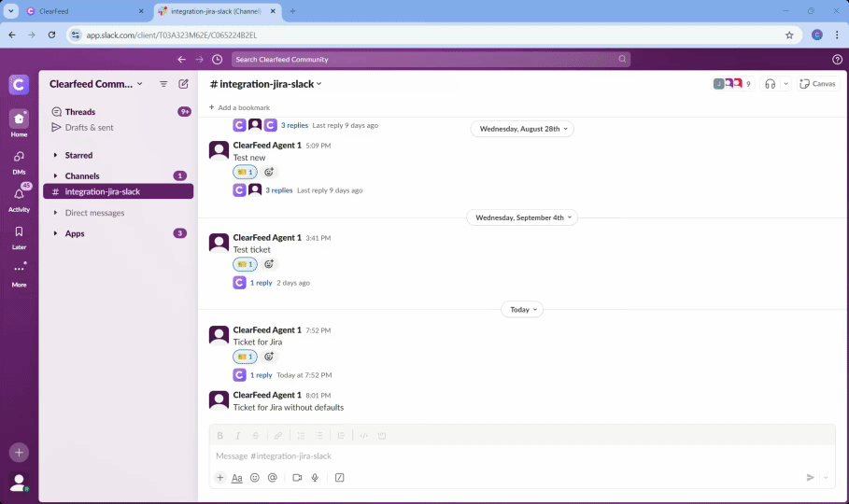The width and height of the screenshot is (849, 504).
Task: Open the emoji picker in composer
Action: point(255,478)
